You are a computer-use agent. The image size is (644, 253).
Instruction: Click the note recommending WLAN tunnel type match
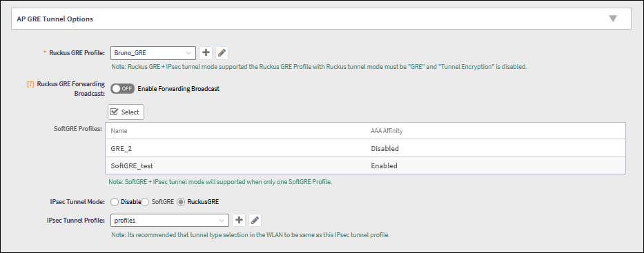click(250, 235)
